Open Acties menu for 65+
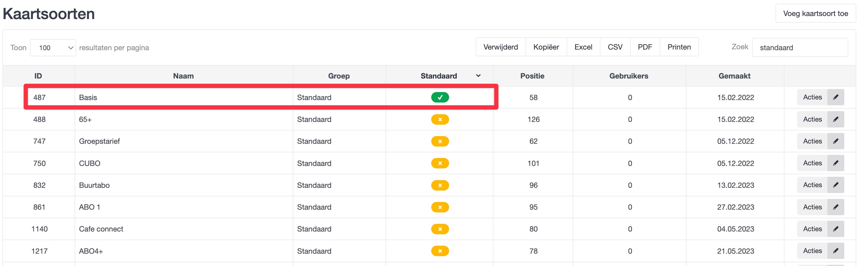 click(x=812, y=119)
